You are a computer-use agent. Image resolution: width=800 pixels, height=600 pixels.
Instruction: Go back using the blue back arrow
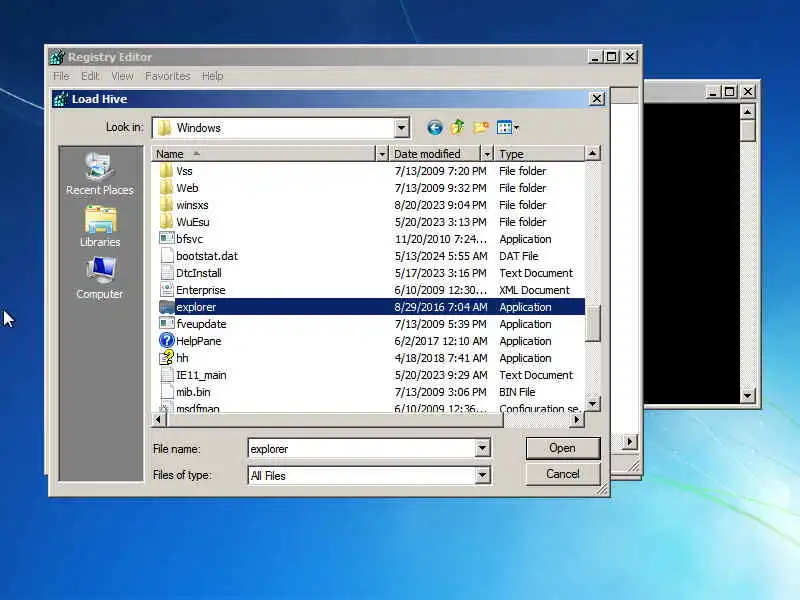click(x=434, y=127)
